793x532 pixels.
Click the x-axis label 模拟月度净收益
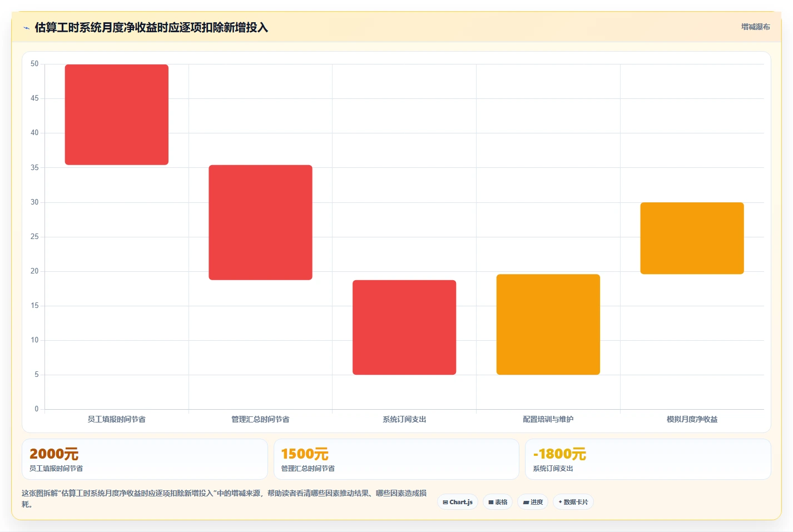tap(692, 419)
